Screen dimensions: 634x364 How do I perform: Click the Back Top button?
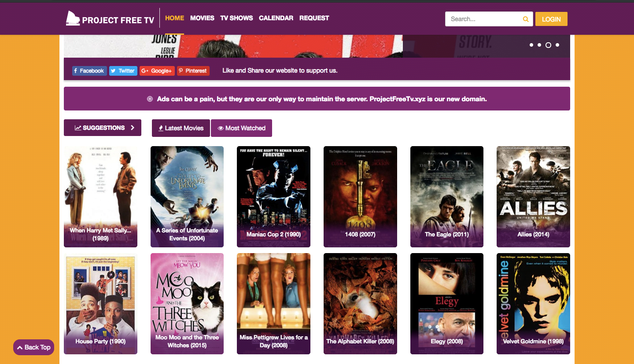pos(33,347)
